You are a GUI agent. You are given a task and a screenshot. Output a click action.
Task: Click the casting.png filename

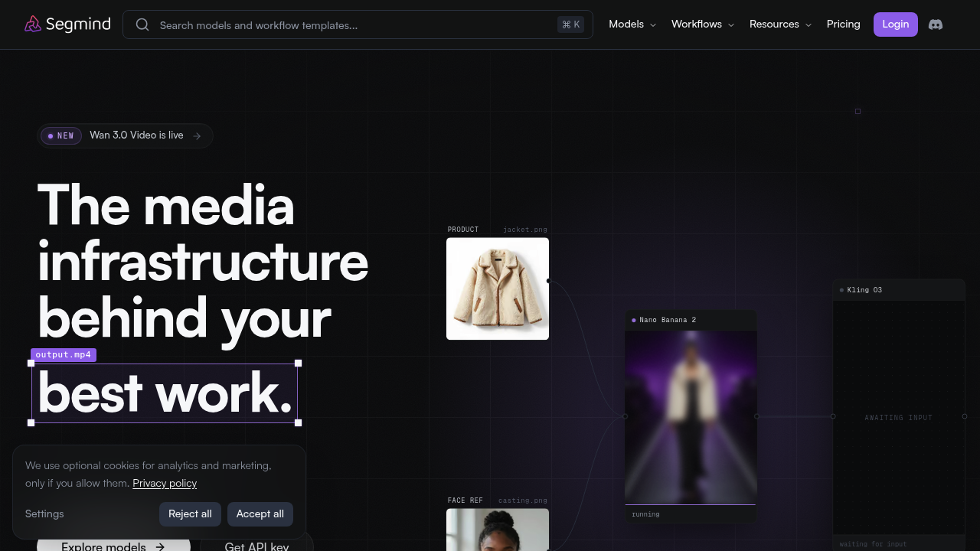click(x=523, y=500)
